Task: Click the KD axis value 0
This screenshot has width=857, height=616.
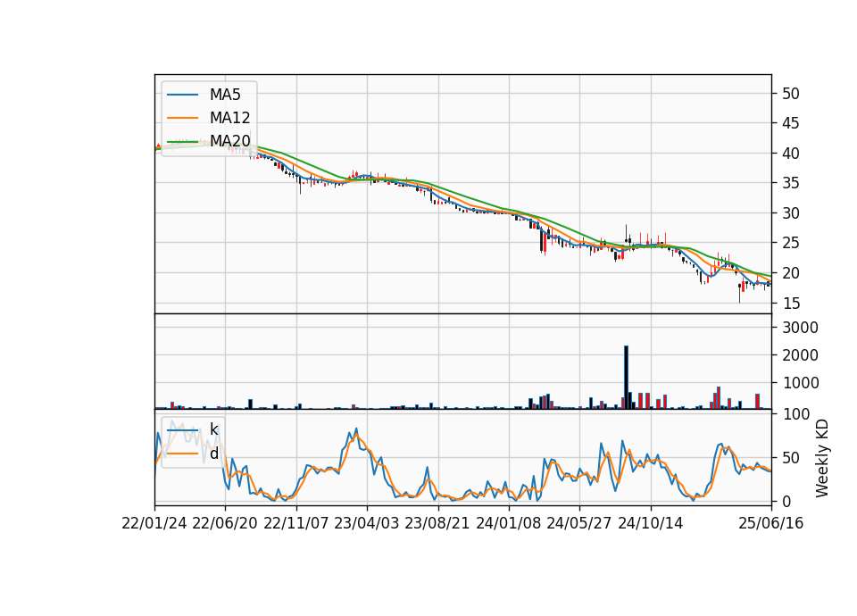Action: [786, 501]
